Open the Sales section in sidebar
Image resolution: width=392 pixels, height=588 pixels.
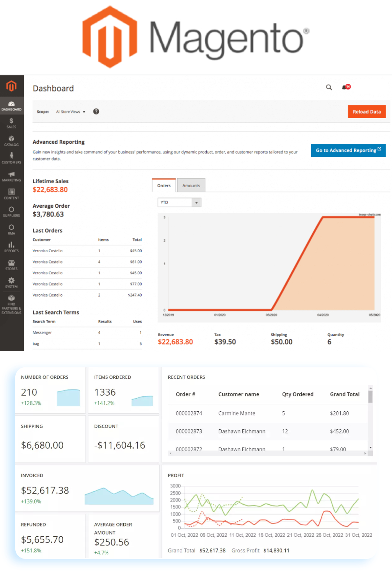point(11,123)
